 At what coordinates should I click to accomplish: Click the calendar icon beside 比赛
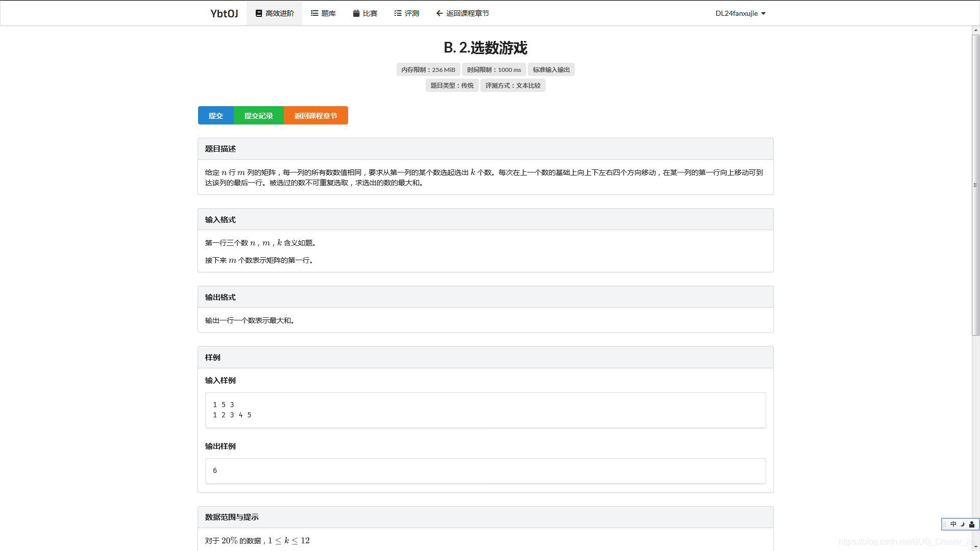(356, 13)
